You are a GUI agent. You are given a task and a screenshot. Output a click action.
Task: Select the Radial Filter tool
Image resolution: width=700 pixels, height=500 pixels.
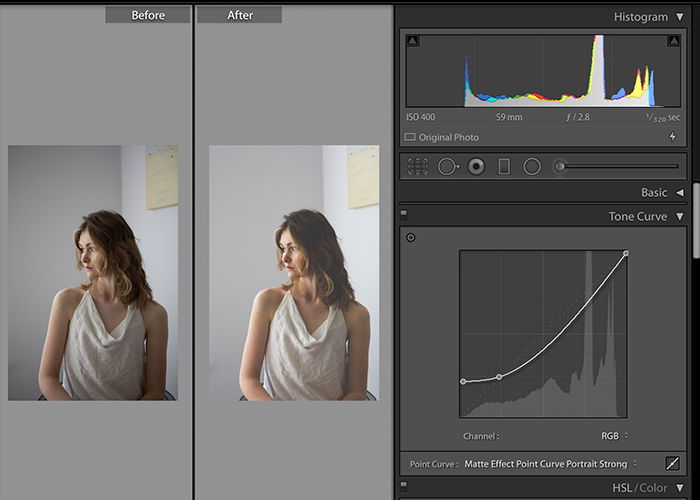point(532,167)
